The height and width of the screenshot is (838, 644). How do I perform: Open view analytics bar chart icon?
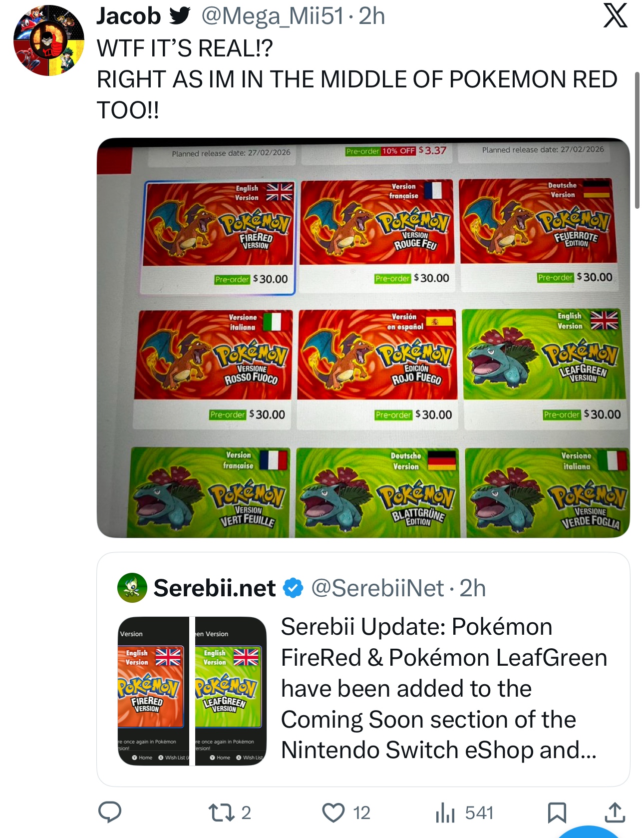point(445,813)
